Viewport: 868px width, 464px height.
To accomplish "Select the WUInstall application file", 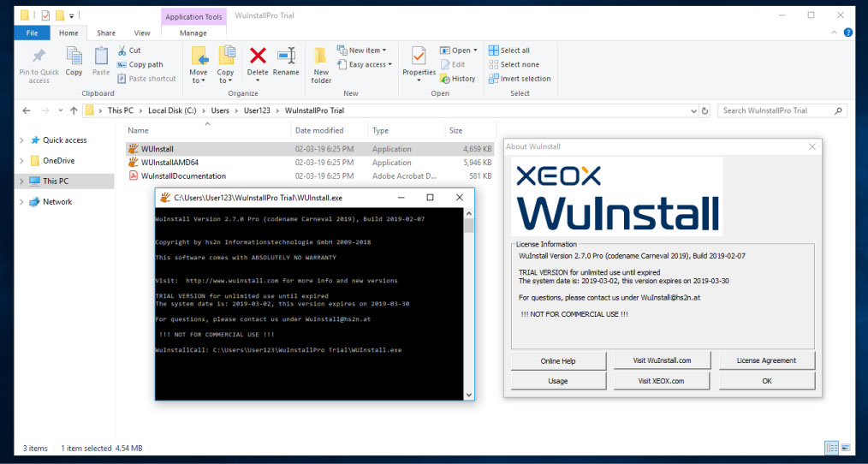I will (x=311, y=149).
